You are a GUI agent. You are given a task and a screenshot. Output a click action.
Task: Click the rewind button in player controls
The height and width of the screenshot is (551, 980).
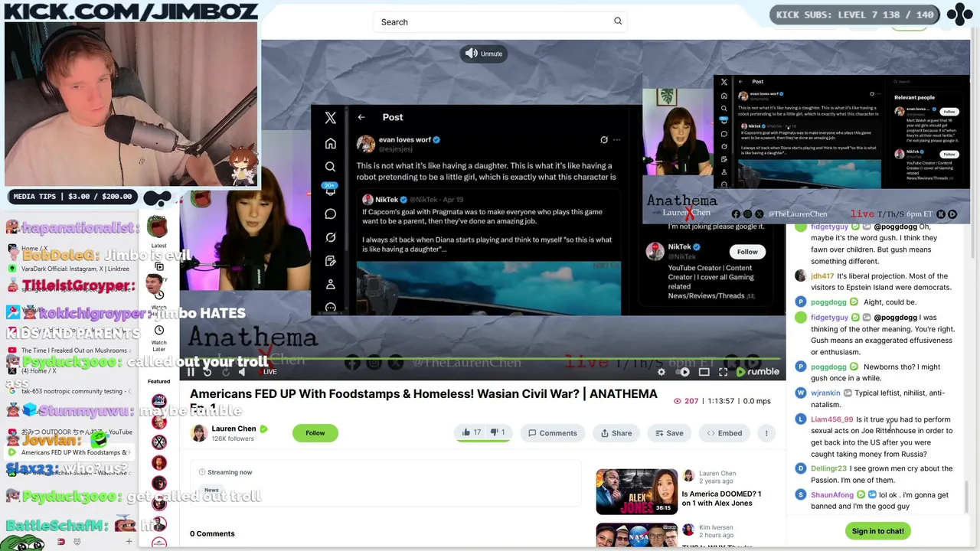coord(207,372)
